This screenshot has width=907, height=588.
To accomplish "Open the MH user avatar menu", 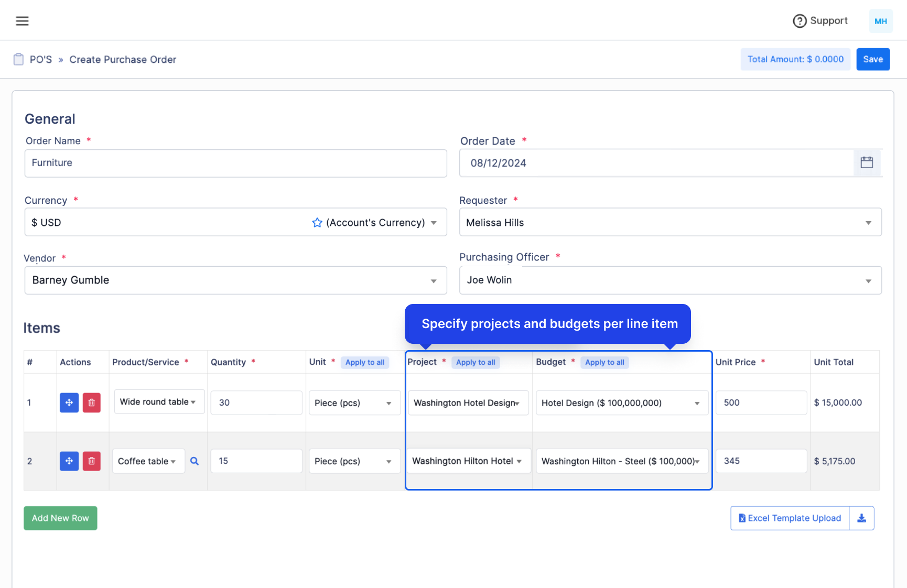I will click(x=881, y=21).
